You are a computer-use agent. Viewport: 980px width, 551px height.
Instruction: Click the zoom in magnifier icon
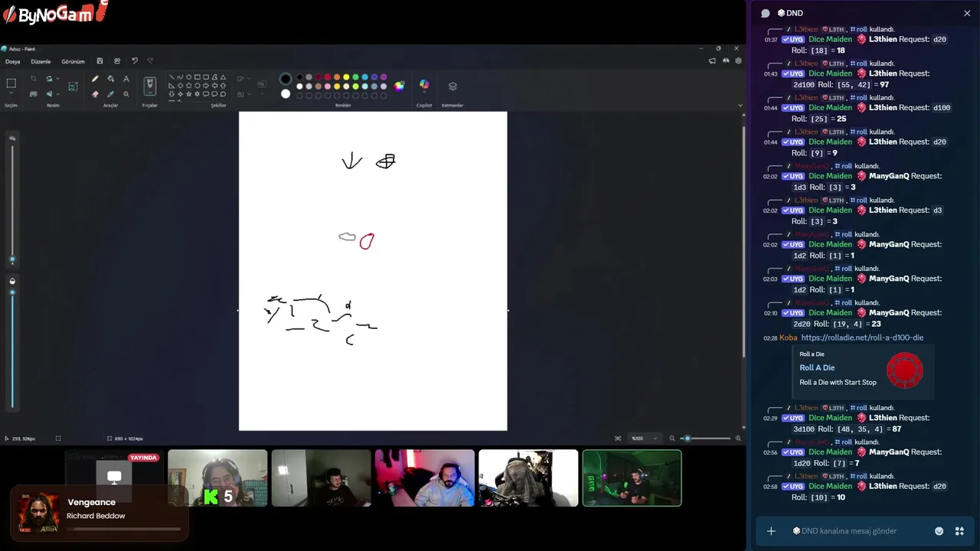coord(738,439)
